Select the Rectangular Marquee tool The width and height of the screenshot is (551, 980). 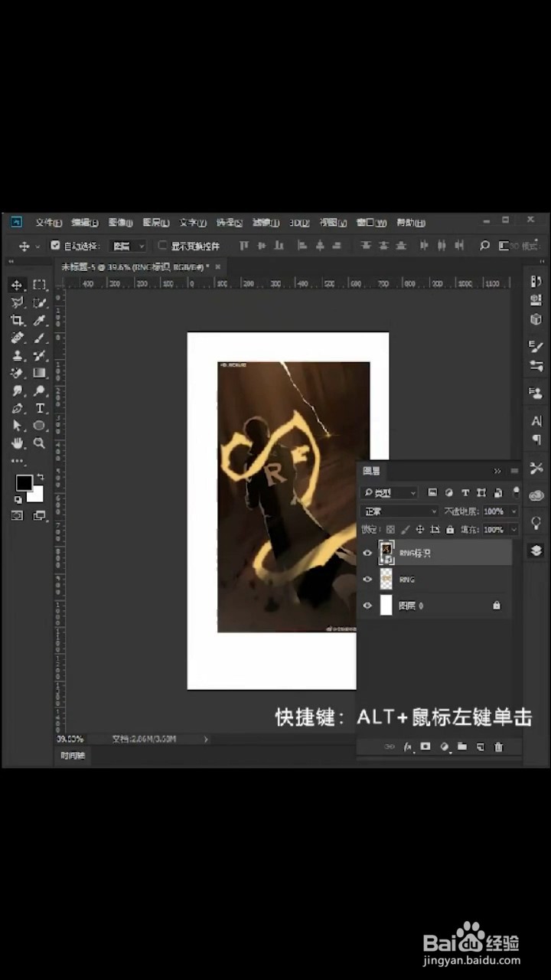tap(40, 285)
